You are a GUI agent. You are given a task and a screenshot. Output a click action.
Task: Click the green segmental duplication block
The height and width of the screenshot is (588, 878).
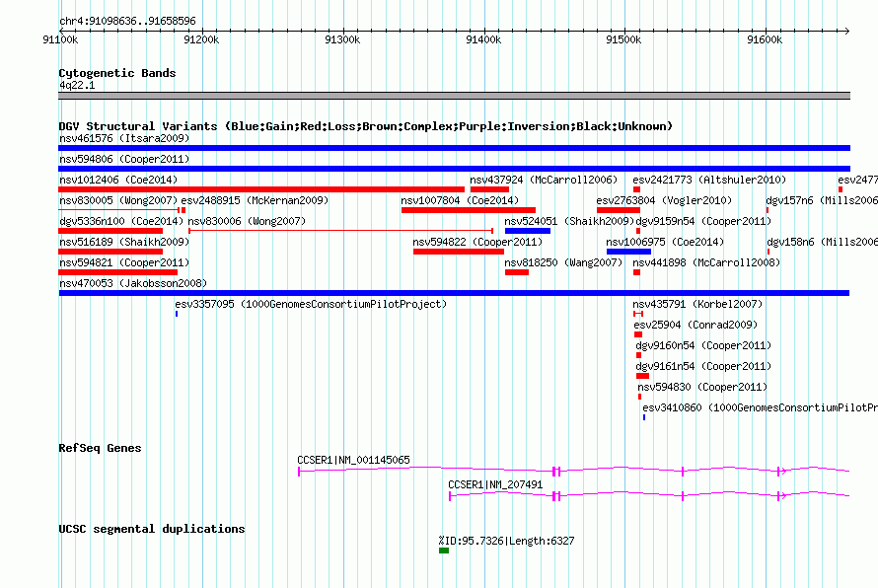(x=444, y=551)
